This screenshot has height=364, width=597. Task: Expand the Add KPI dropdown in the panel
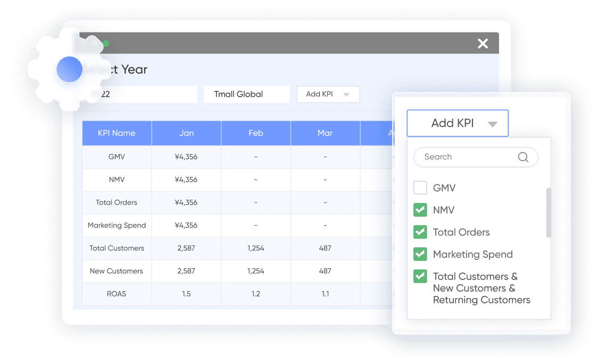[458, 123]
